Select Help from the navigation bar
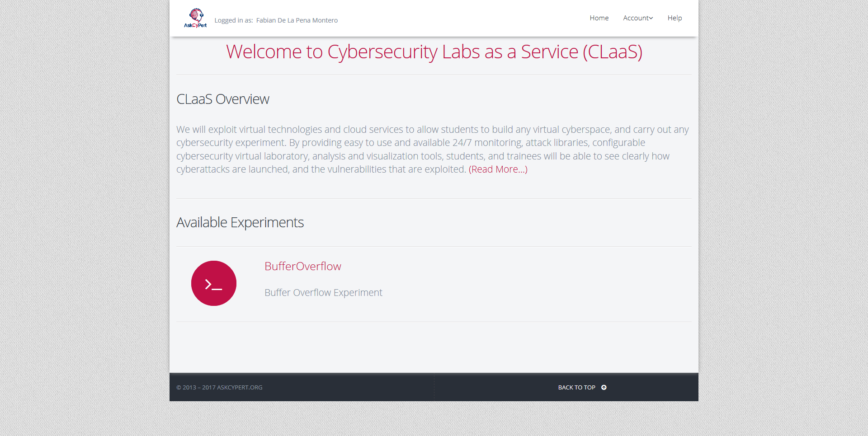This screenshot has height=436, width=868. click(x=675, y=18)
